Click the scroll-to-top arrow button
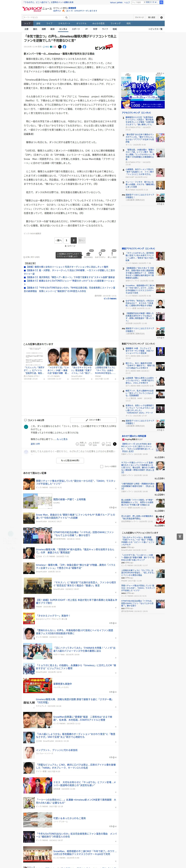 point(180,536)
